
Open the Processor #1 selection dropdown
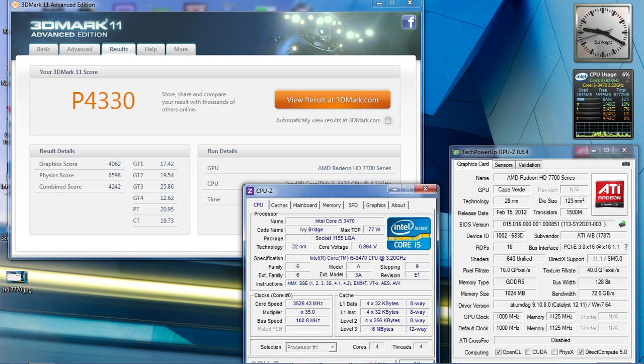pyautogui.click(x=311, y=347)
